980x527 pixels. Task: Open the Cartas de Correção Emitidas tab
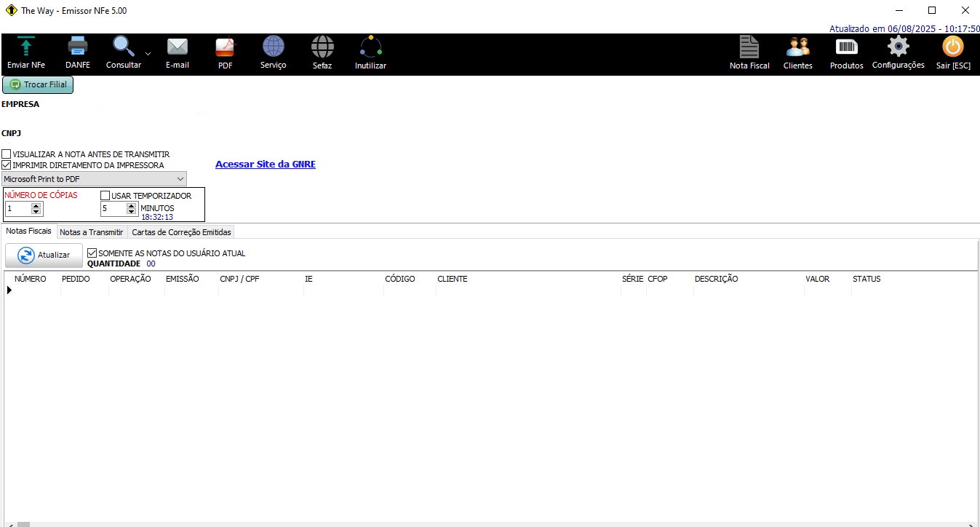pos(181,232)
